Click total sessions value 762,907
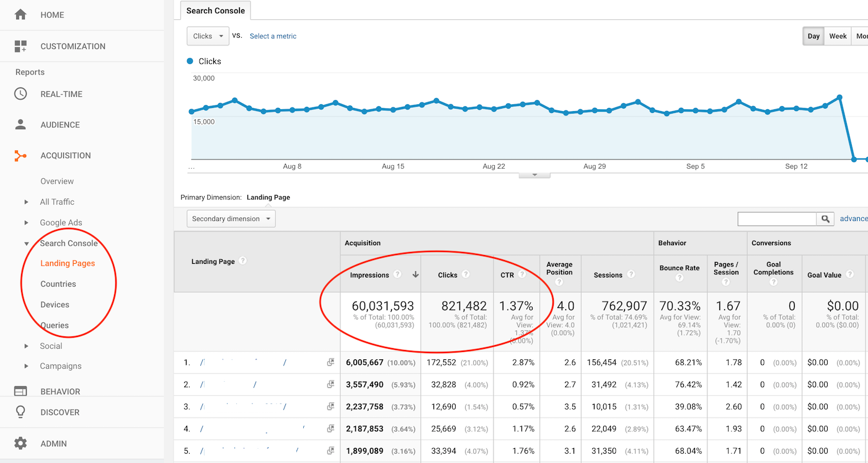Viewport: 868px width, 463px height. coord(624,306)
